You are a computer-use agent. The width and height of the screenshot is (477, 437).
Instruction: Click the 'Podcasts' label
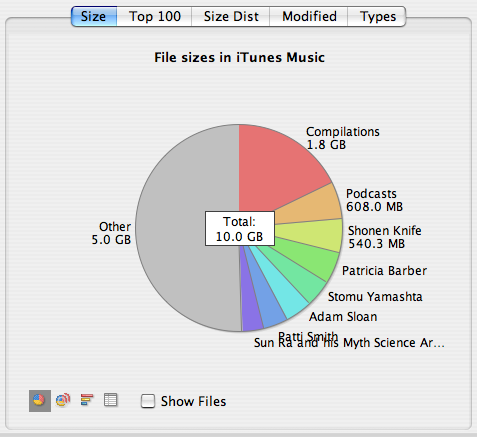(x=371, y=194)
